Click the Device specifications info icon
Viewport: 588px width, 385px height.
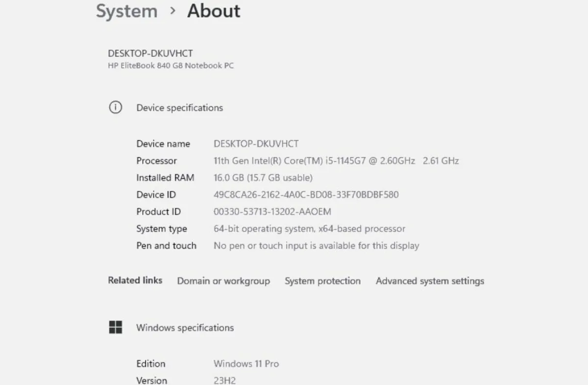pos(115,107)
